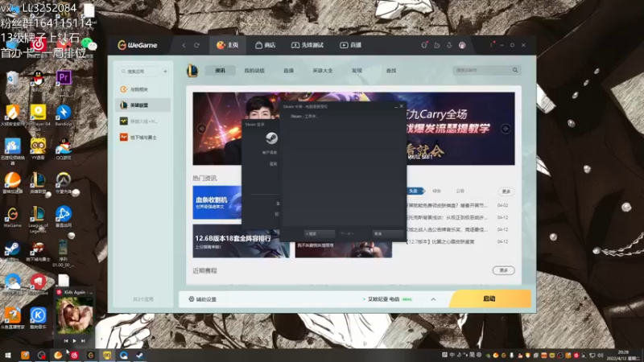
Task: Switch to the 查找 tab
Action: pyautogui.click(x=391, y=71)
